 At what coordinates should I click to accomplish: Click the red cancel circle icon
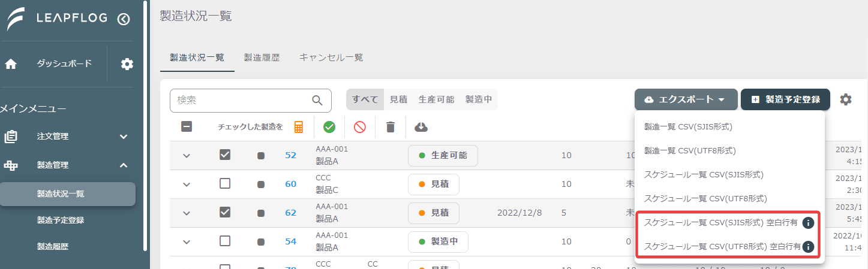click(360, 127)
